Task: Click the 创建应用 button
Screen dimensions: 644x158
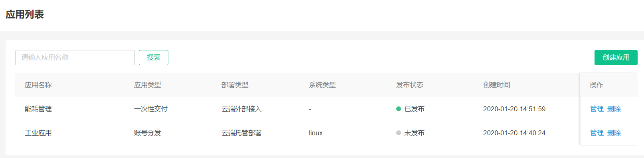Action: pyautogui.click(x=616, y=58)
